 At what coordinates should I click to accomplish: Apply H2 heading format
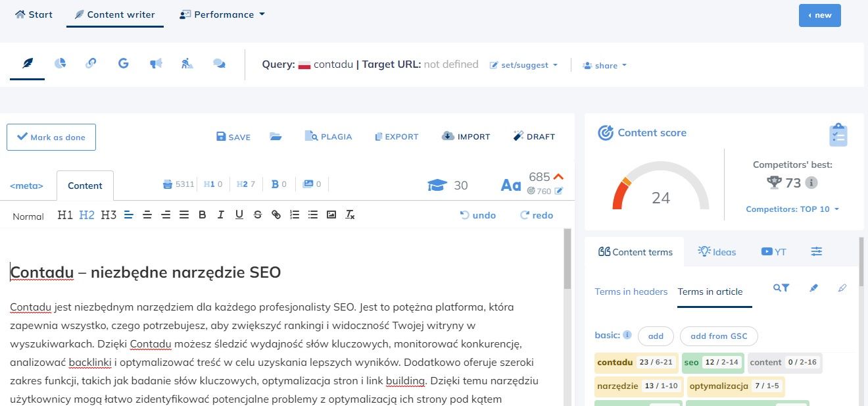(87, 215)
